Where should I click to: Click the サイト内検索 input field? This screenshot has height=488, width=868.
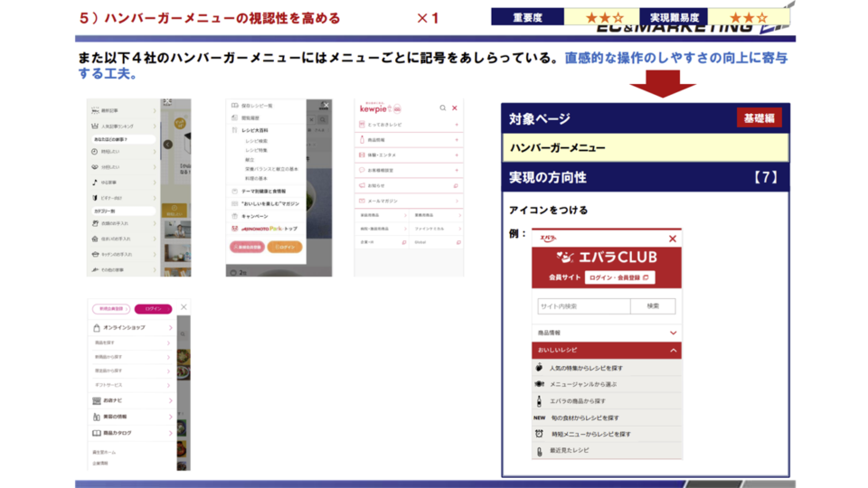click(584, 306)
